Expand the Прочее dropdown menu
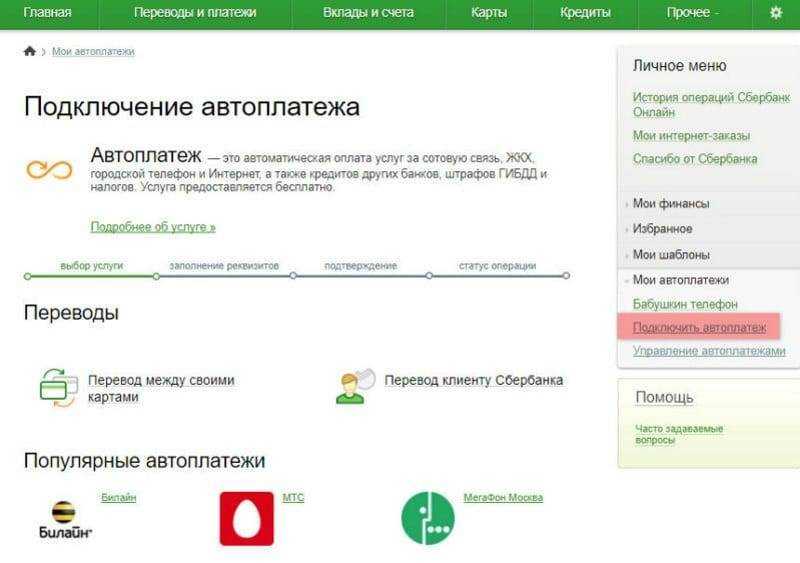Viewport: 800px width, 563px height. [x=693, y=13]
